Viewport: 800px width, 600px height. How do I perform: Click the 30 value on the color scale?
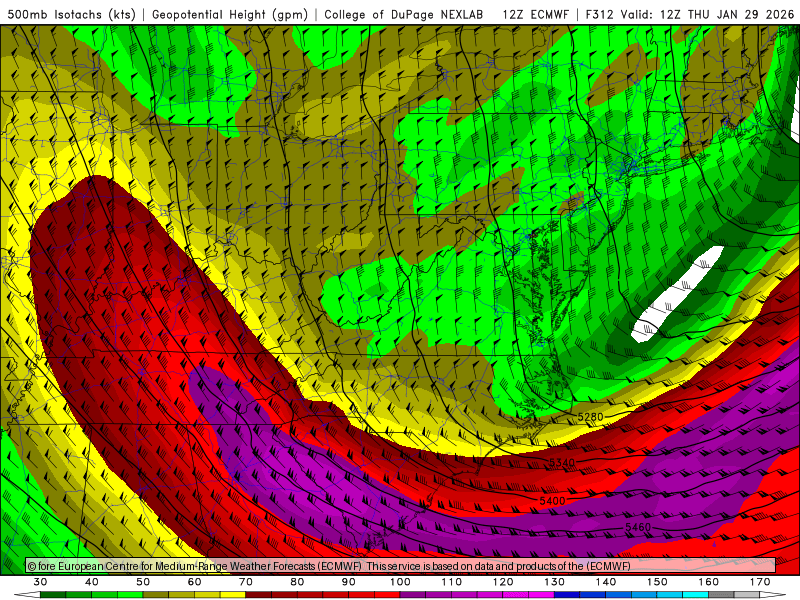tap(40, 582)
